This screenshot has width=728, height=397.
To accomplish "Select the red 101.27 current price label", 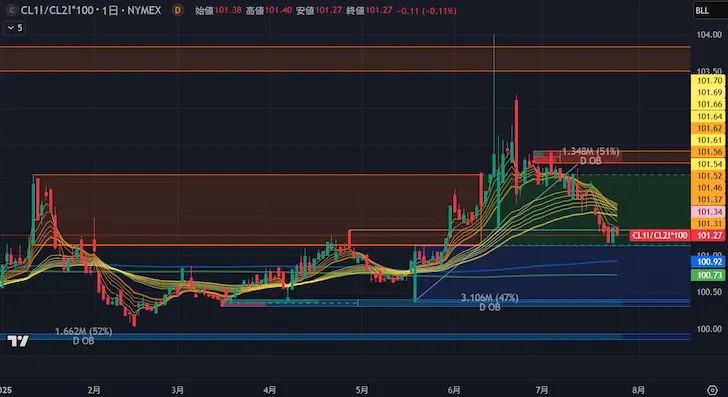I will click(x=709, y=235).
